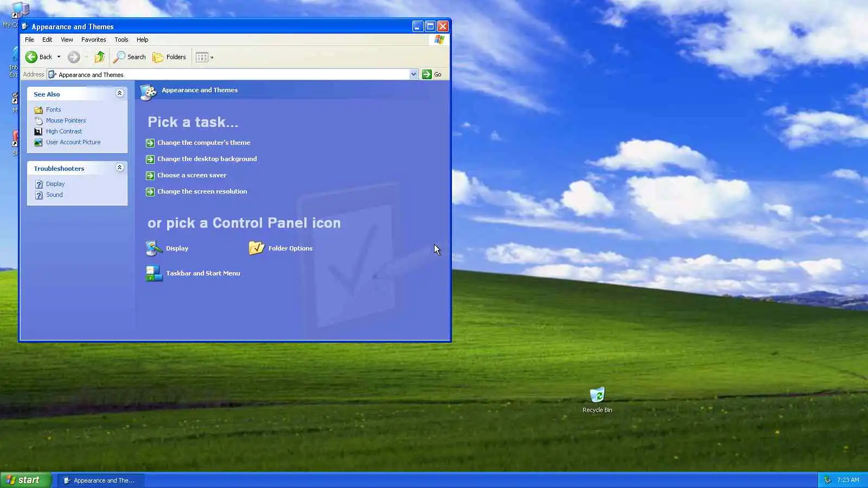Click the greyed-out Forward arrow

click(x=74, y=57)
